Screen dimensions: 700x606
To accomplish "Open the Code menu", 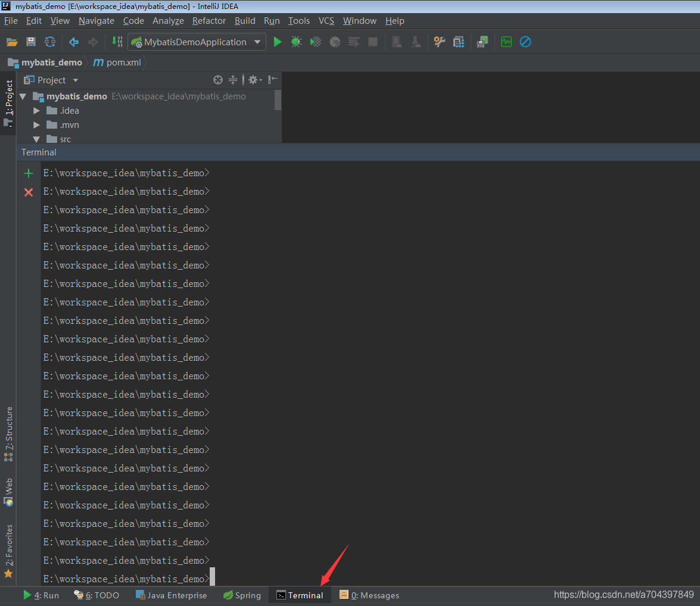I will (x=133, y=21).
